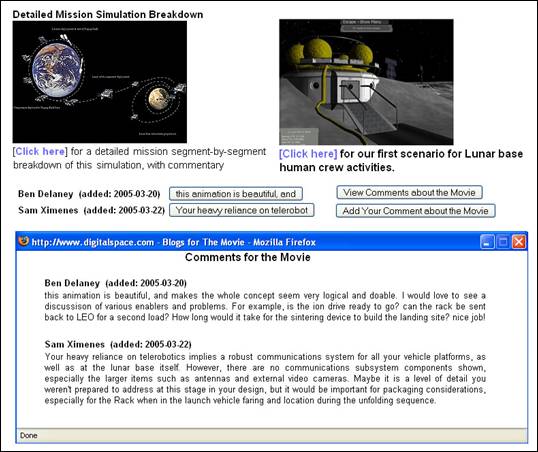The height and width of the screenshot is (452, 538).
Task: Maximize the Blogs for The Movie window
Action: point(503,242)
